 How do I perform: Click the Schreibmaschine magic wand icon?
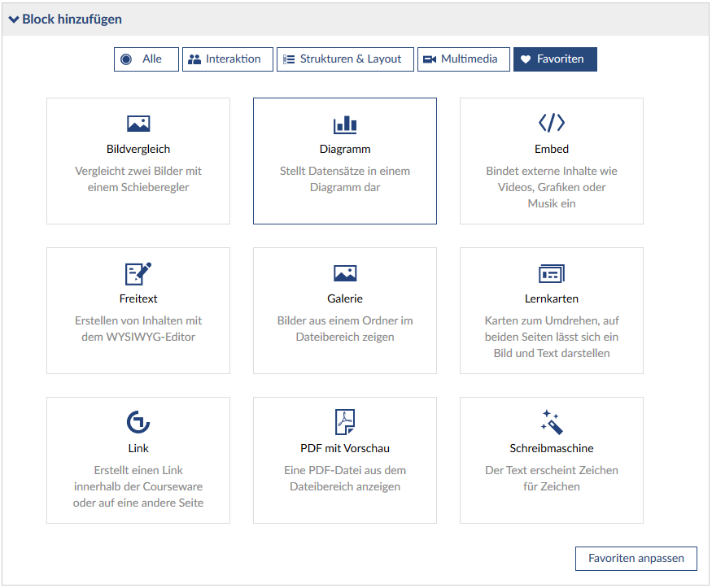(552, 422)
